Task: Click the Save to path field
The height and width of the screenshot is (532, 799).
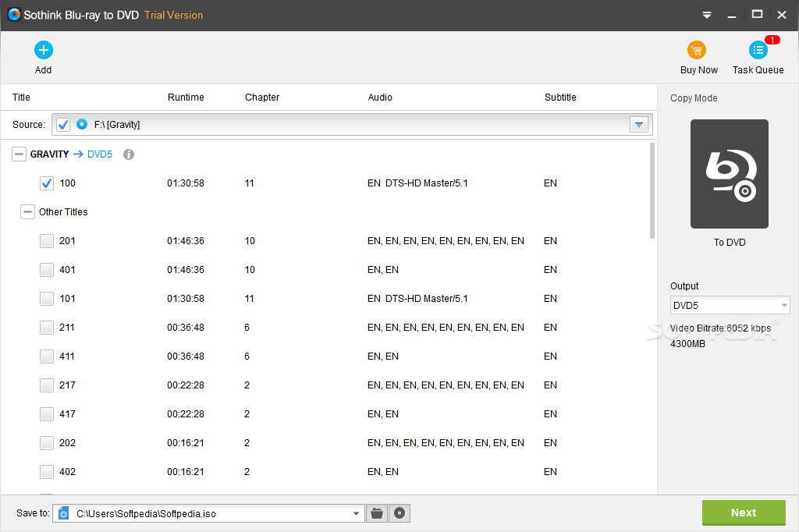Action: click(x=209, y=513)
